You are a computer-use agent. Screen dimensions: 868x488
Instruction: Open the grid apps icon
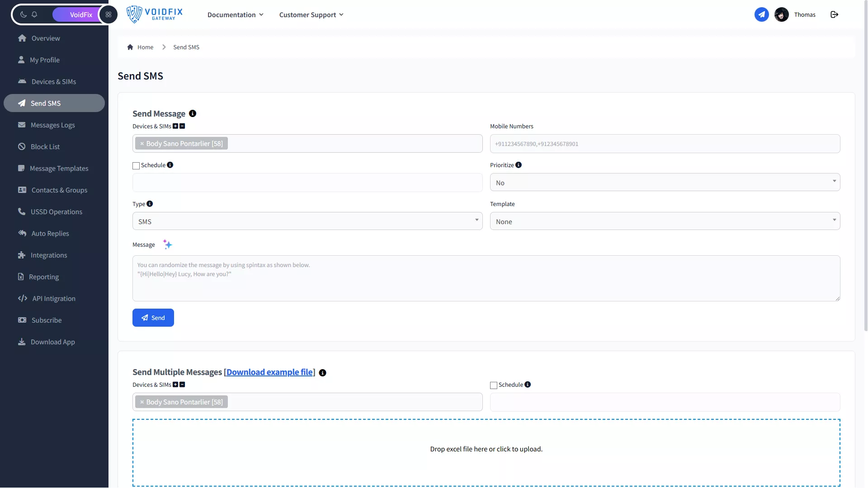pyautogui.click(x=108, y=14)
